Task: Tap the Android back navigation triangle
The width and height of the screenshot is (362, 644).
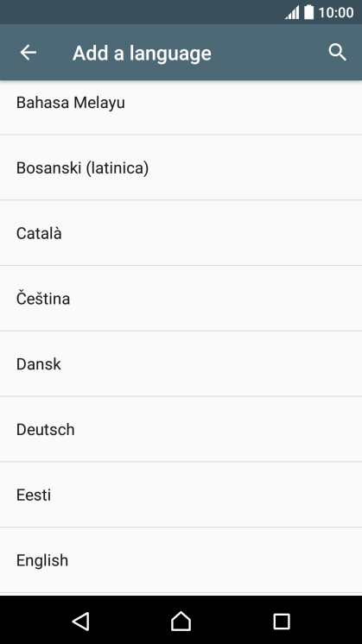Action: pyautogui.click(x=81, y=621)
